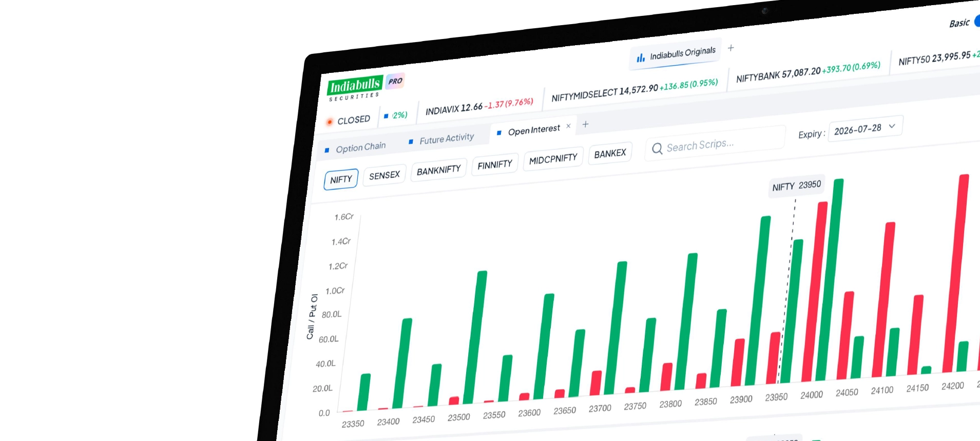The width and height of the screenshot is (980, 441).
Task: Click the green bar at strike 23750
Action: point(648,355)
